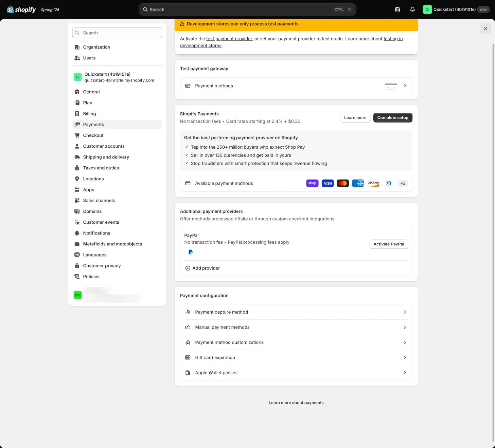
Task: Click the vertical scrollbar on the right edge
Action: (x=493, y=243)
